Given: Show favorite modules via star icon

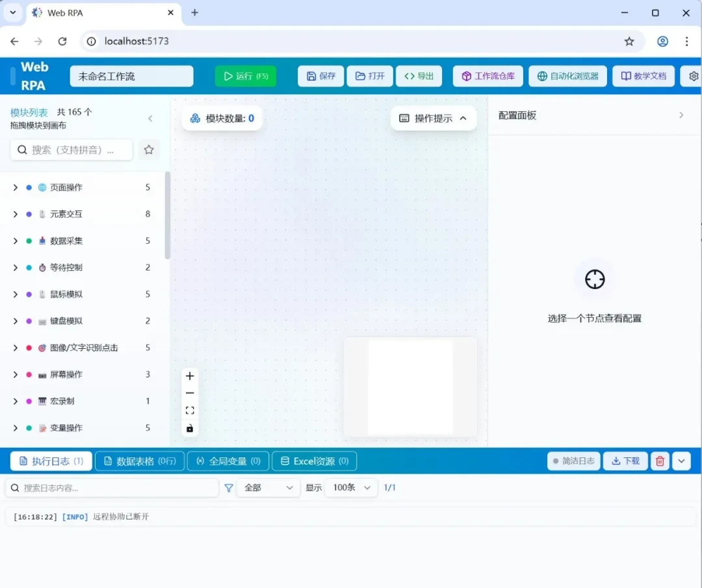Looking at the screenshot, I should pyautogui.click(x=149, y=150).
